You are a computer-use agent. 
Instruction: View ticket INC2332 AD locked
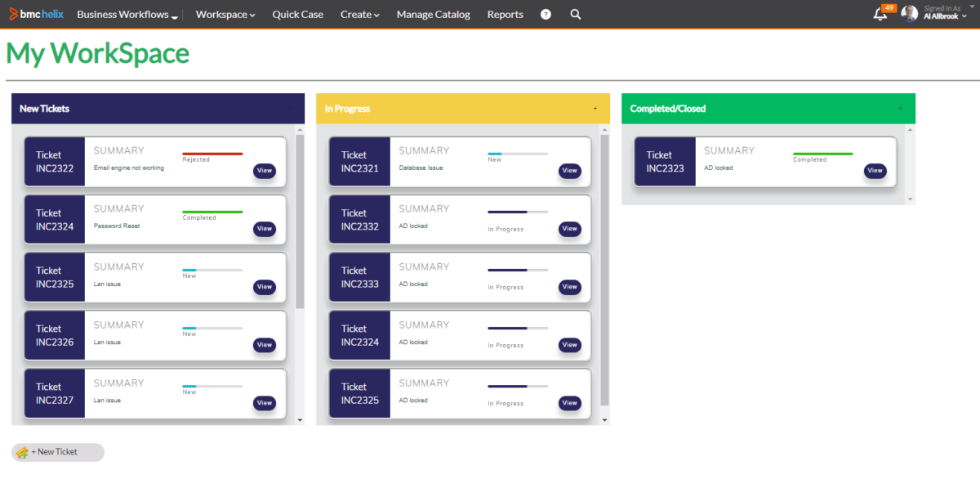[570, 229]
